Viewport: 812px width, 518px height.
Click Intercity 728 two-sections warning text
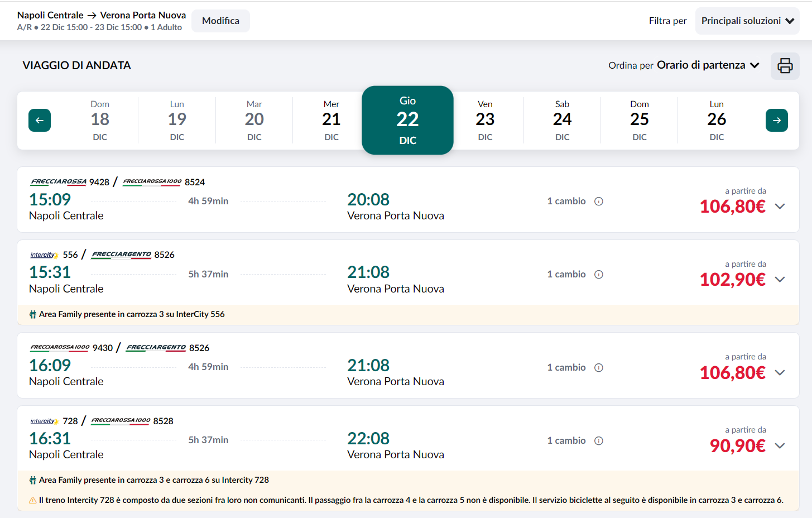pyautogui.click(x=411, y=501)
